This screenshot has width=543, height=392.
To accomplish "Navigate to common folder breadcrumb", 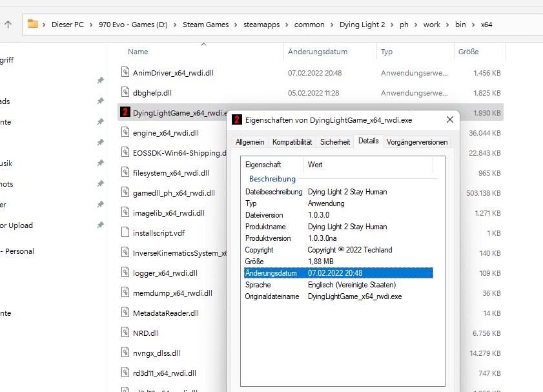I will (309, 25).
